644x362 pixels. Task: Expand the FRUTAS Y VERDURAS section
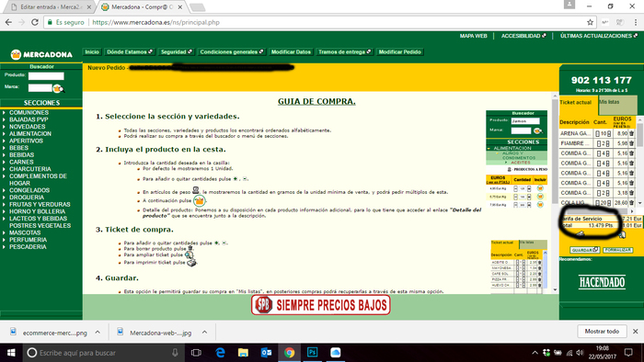coord(40,204)
